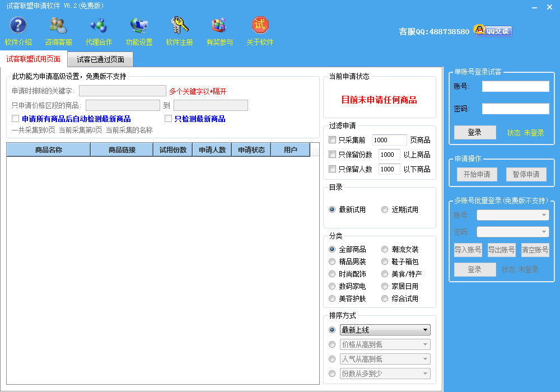Check the 只保留份数 filter checkbox
The width and height of the screenshot is (560, 392).
coord(333,155)
